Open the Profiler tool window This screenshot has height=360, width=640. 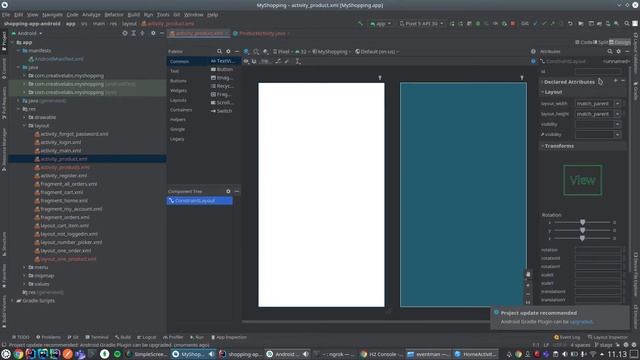[x=173, y=337]
